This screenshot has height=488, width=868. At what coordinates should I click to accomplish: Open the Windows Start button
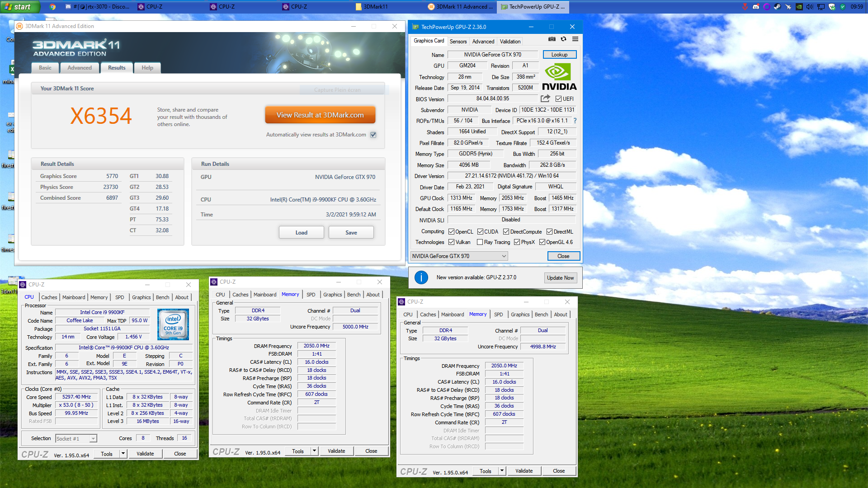pyautogui.click(x=20, y=7)
